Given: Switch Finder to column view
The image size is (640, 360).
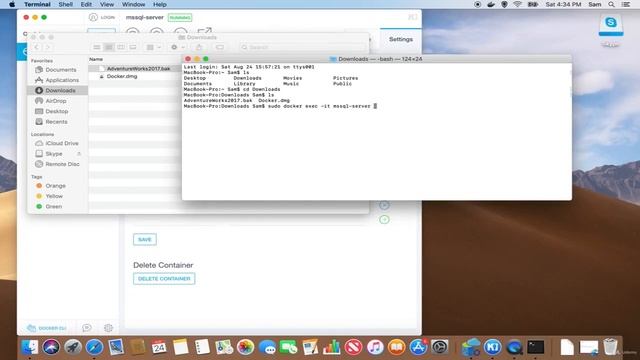Looking at the screenshot, I should coord(121,47).
